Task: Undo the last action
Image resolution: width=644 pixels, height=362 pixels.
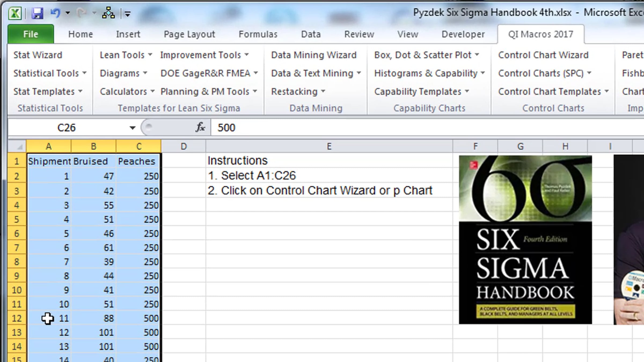Action: pos(56,13)
